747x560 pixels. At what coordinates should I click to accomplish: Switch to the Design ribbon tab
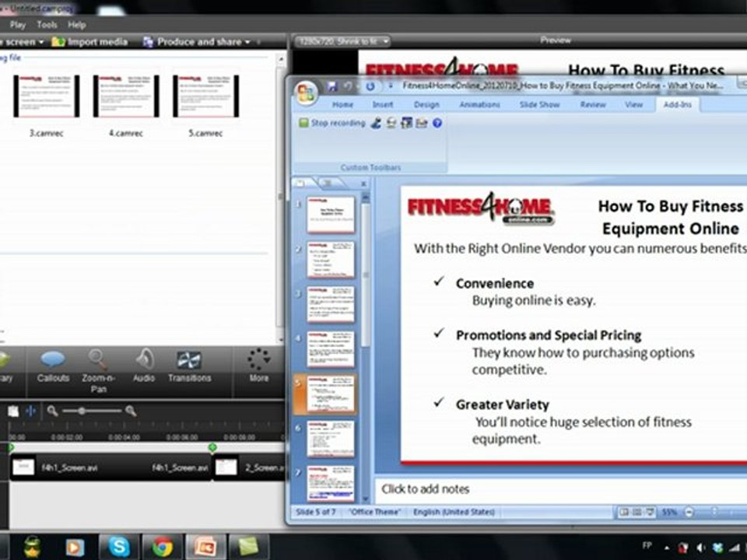[426, 104]
